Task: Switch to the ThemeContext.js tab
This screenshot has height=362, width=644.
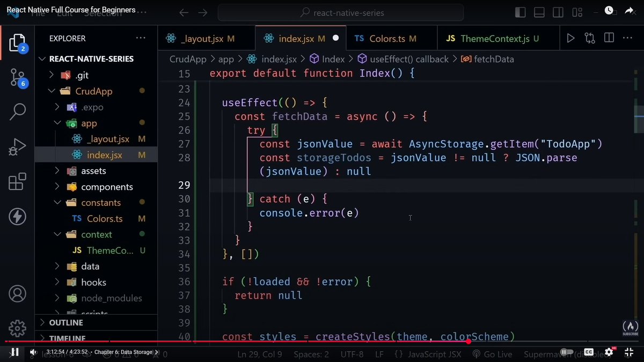Action: [499, 38]
